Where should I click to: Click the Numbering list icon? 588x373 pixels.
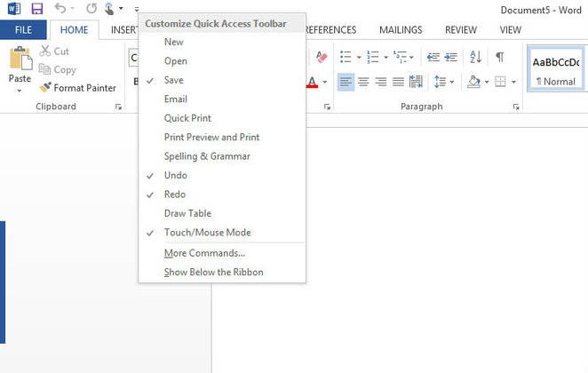click(373, 57)
